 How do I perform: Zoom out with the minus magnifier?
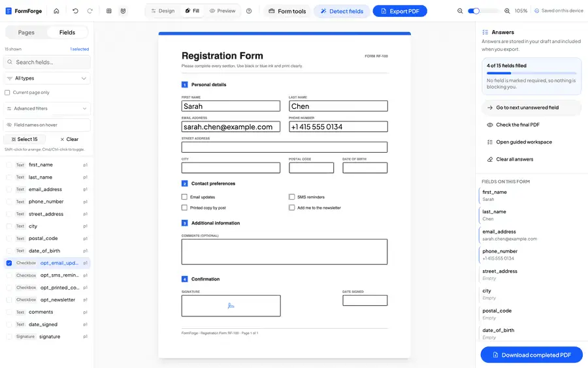460,11
